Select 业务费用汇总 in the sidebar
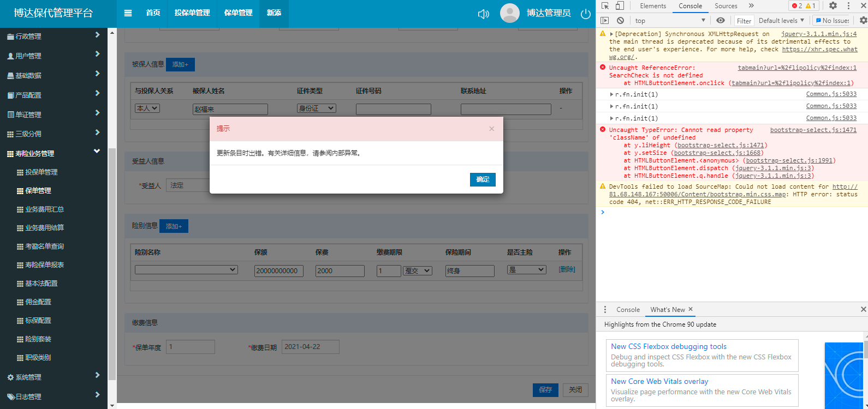This screenshot has width=868, height=409. pyautogui.click(x=44, y=209)
